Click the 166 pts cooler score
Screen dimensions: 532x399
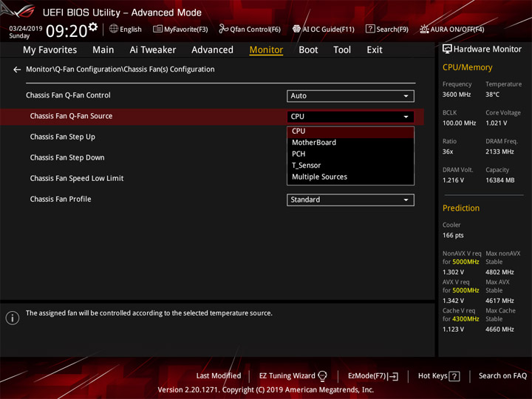click(x=453, y=236)
